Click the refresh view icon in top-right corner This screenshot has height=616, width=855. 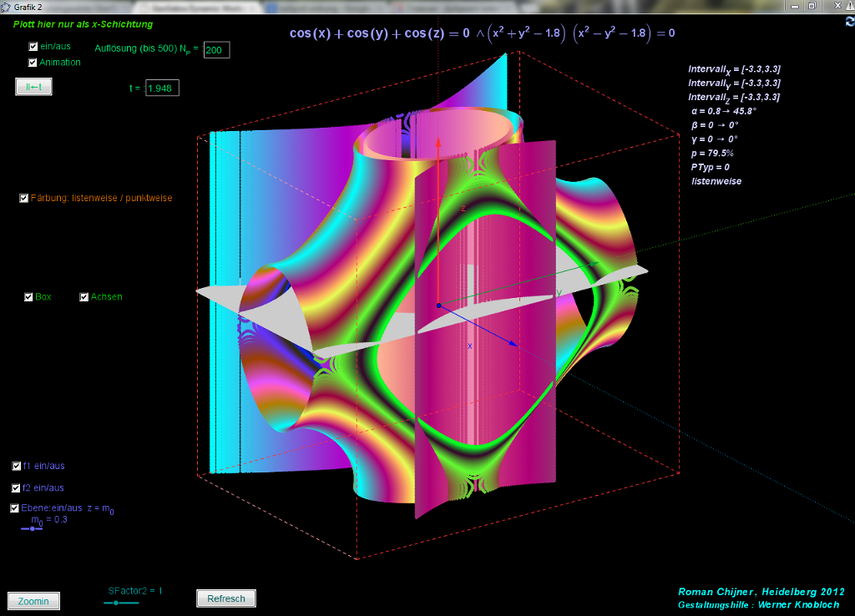(x=850, y=23)
